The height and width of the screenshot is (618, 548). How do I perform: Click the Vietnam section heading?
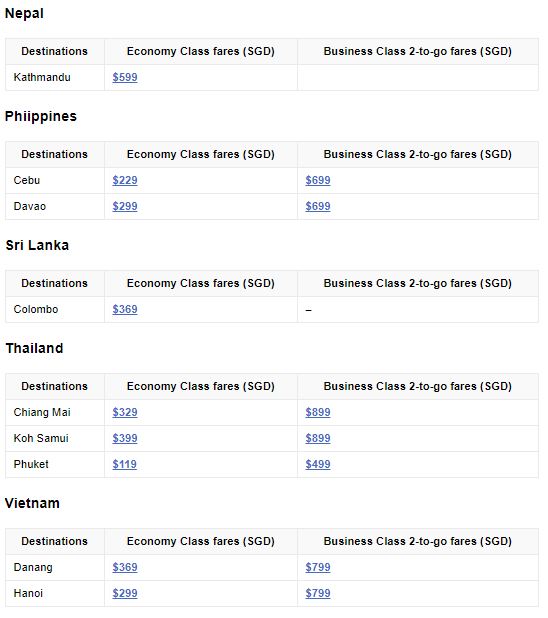click(x=32, y=503)
